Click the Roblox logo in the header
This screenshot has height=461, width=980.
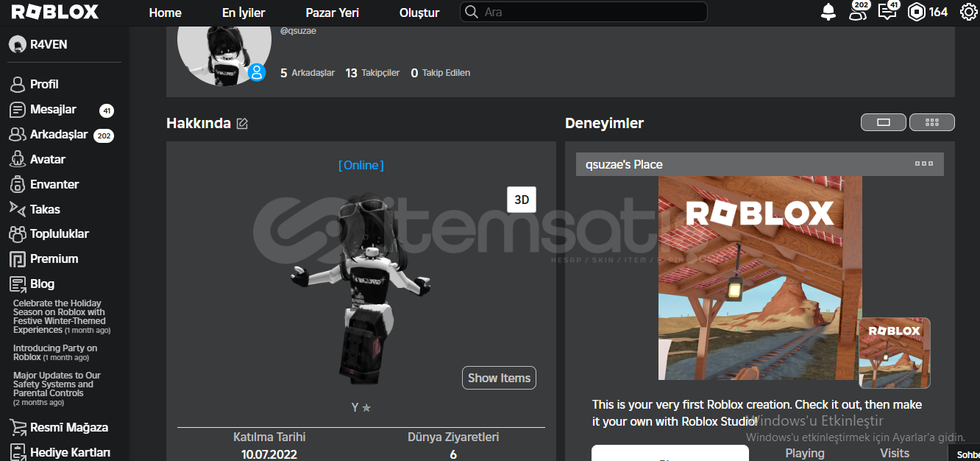click(55, 12)
